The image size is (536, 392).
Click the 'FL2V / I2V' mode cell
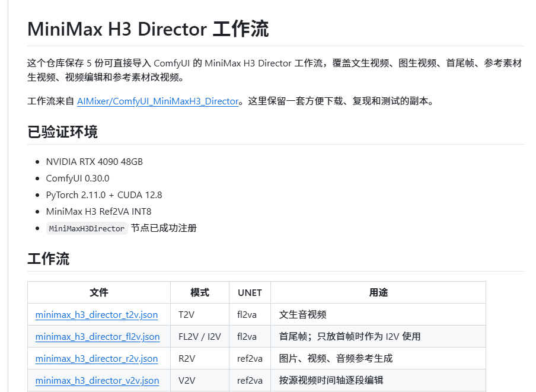pyautogui.click(x=200, y=337)
